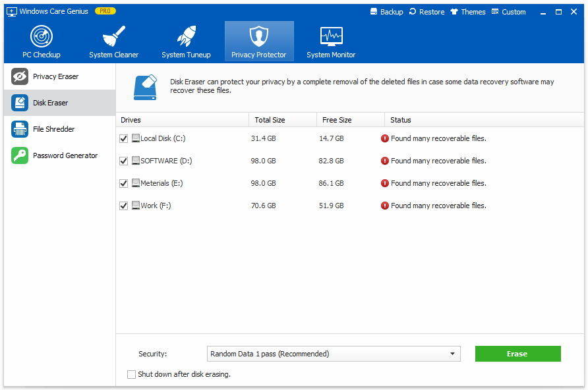Click the 86.1 GB free size cell
588x390 pixels.
pos(331,184)
